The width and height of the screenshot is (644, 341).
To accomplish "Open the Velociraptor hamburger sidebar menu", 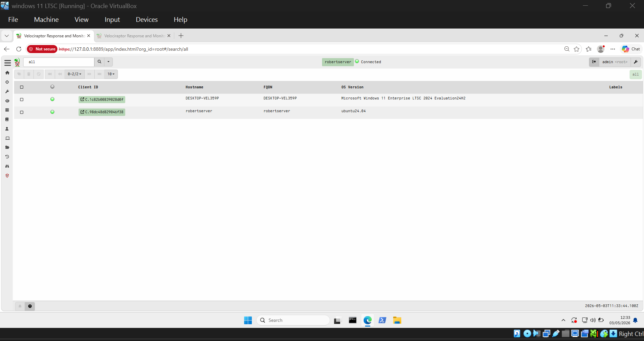I will point(7,62).
